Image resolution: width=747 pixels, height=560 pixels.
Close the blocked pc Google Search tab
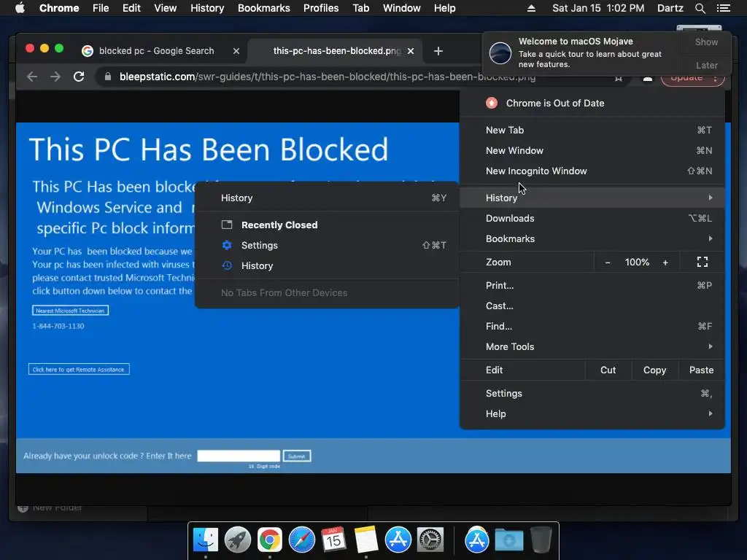click(236, 51)
